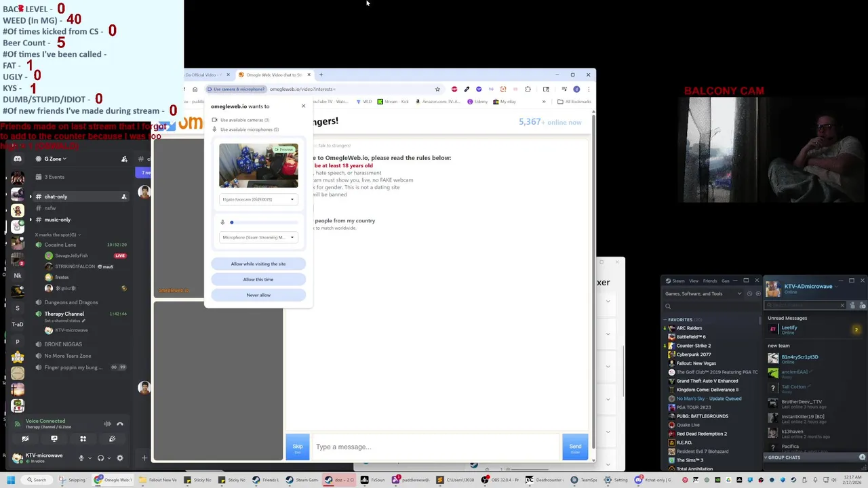Open the Chrome extensions puzzle icon
This screenshot has height=488, width=868.
[528, 89]
